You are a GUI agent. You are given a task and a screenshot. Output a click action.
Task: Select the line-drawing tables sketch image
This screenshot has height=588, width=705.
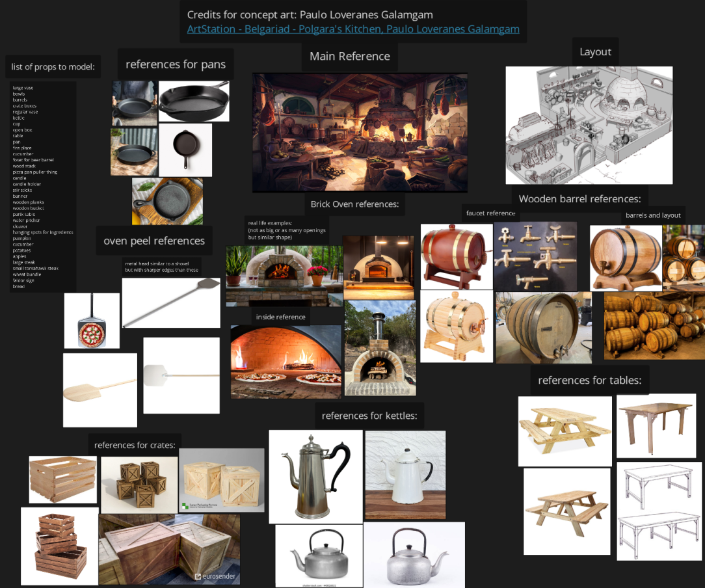coord(659,511)
